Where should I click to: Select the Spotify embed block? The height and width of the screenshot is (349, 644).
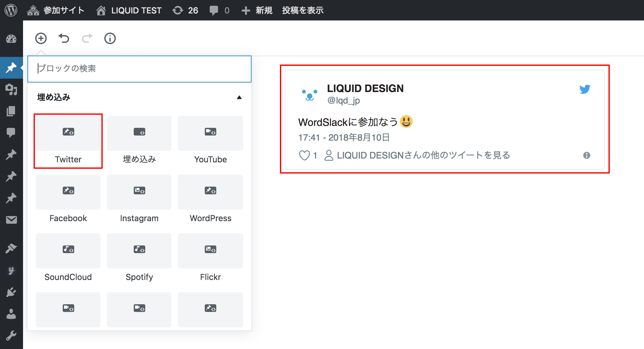[x=139, y=258]
